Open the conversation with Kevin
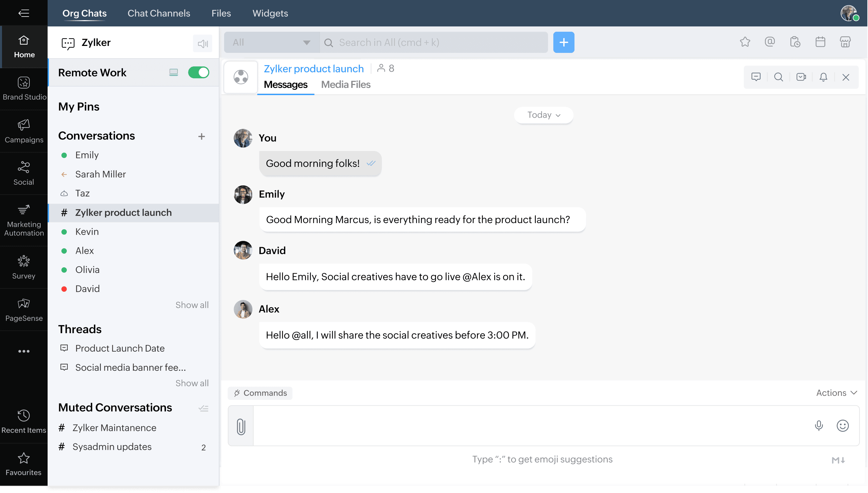 [134, 232]
